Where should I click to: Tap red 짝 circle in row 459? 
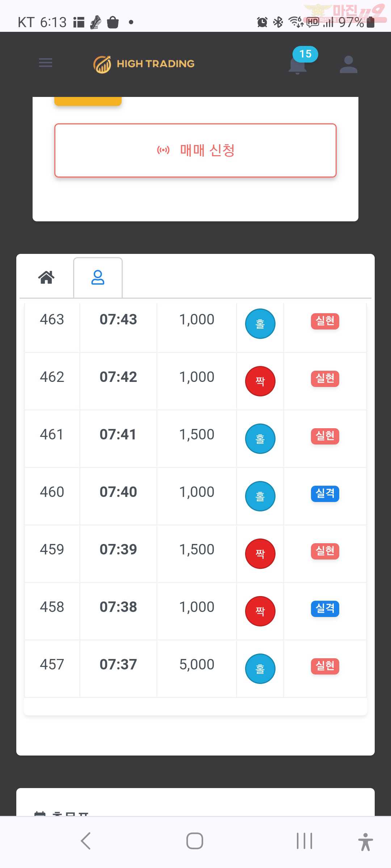(x=260, y=554)
